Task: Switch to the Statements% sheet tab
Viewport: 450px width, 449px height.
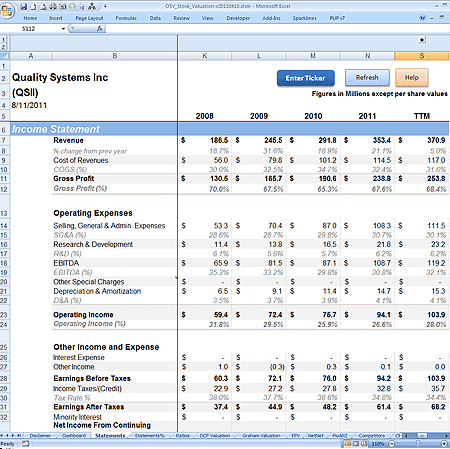Action: tap(150, 435)
